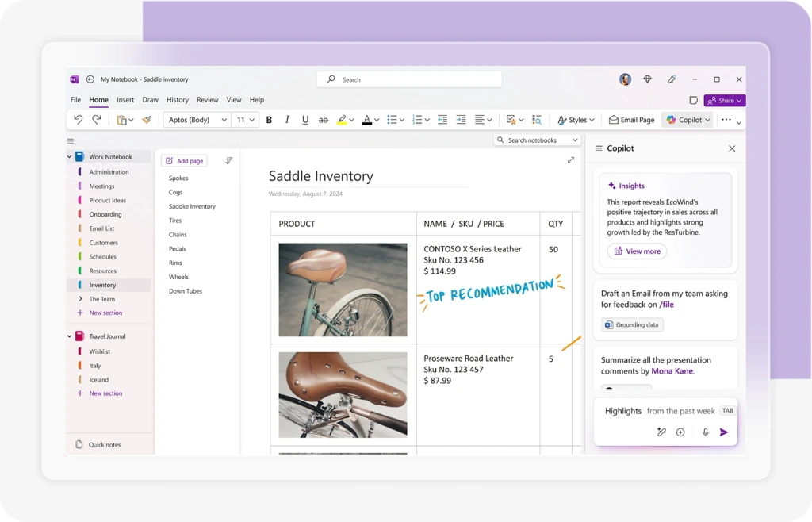Image resolution: width=812 pixels, height=522 pixels.
Task: Apply the yellow text highlight color
Action: tap(342, 120)
